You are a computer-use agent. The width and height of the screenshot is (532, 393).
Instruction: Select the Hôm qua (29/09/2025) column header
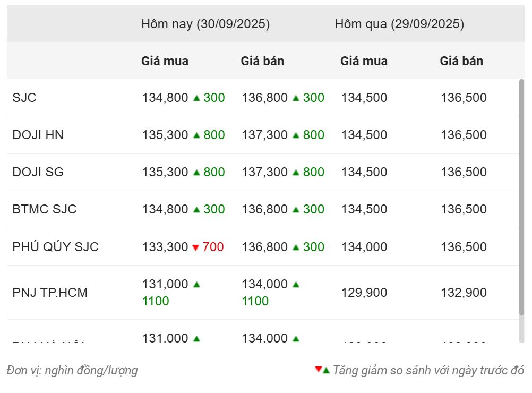click(x=399, y=24)
